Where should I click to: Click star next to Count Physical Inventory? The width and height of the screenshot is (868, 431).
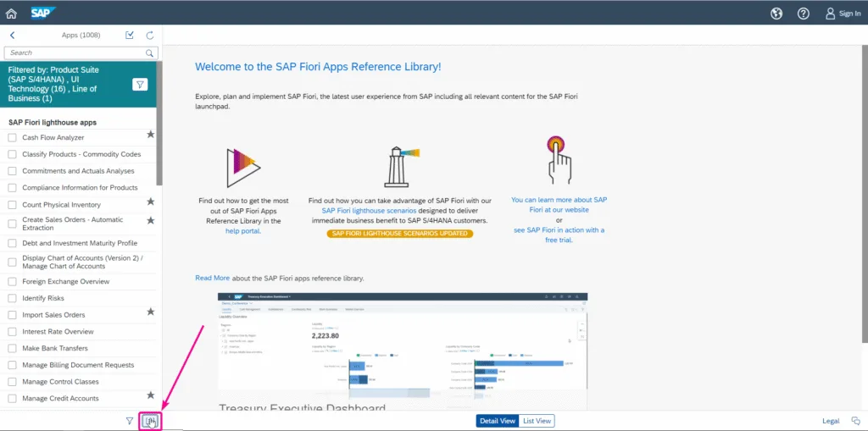151,202
